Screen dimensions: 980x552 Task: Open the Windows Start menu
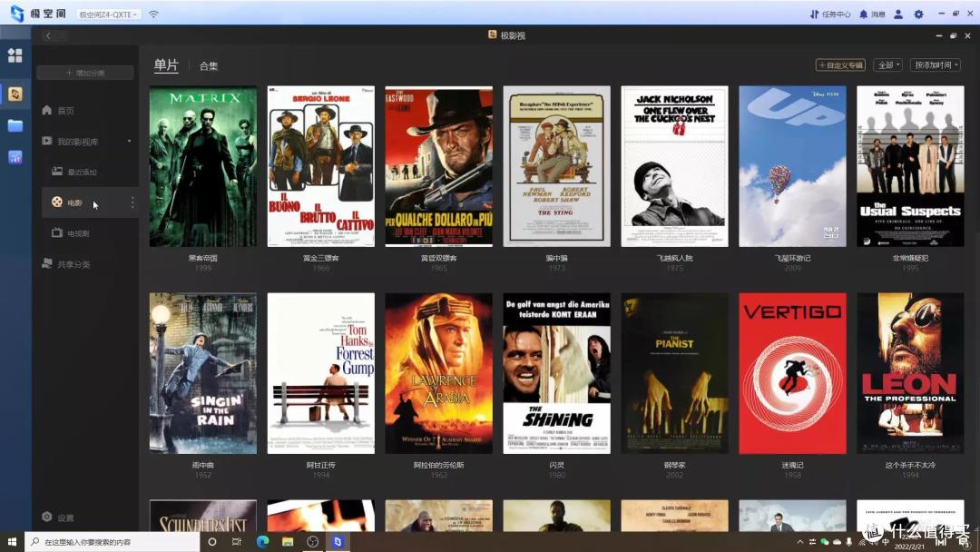point(12,542)
